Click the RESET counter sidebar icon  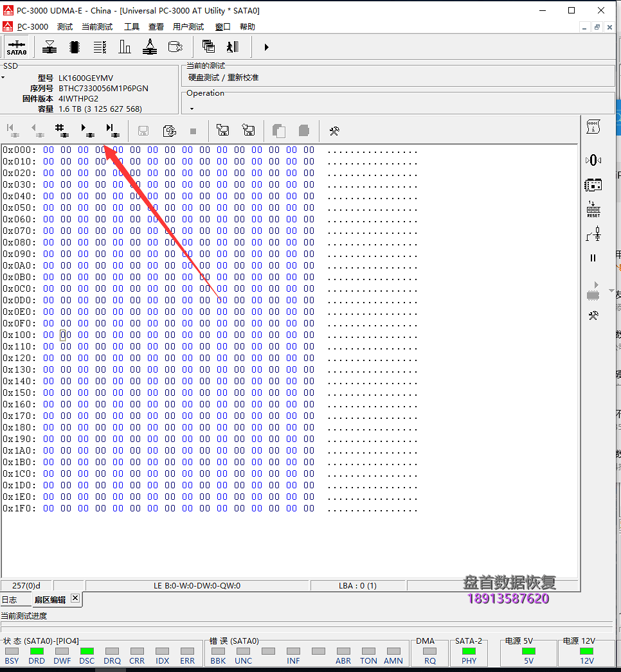(x=593, y=209)
